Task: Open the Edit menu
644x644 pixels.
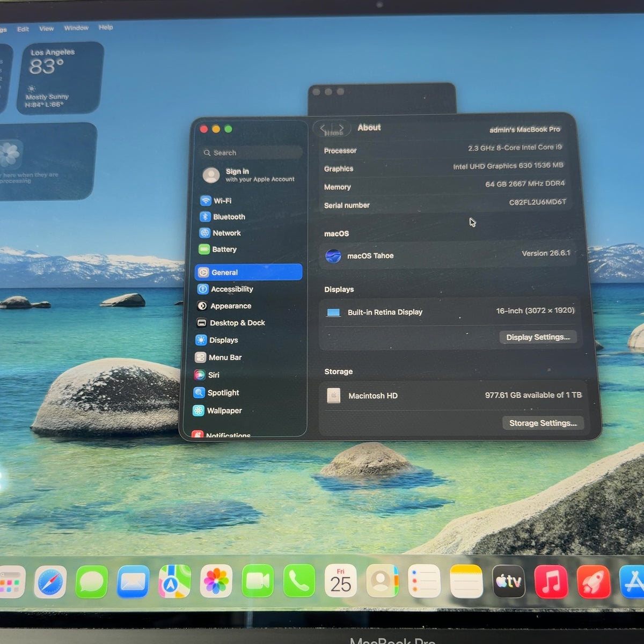Action: click(23, 29)
